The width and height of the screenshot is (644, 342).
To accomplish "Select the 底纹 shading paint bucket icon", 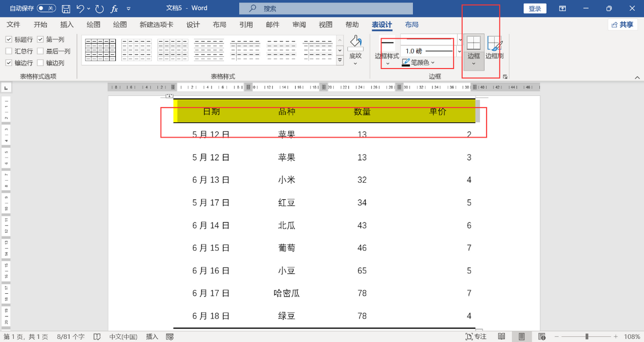I will click(x=355, y=43).
